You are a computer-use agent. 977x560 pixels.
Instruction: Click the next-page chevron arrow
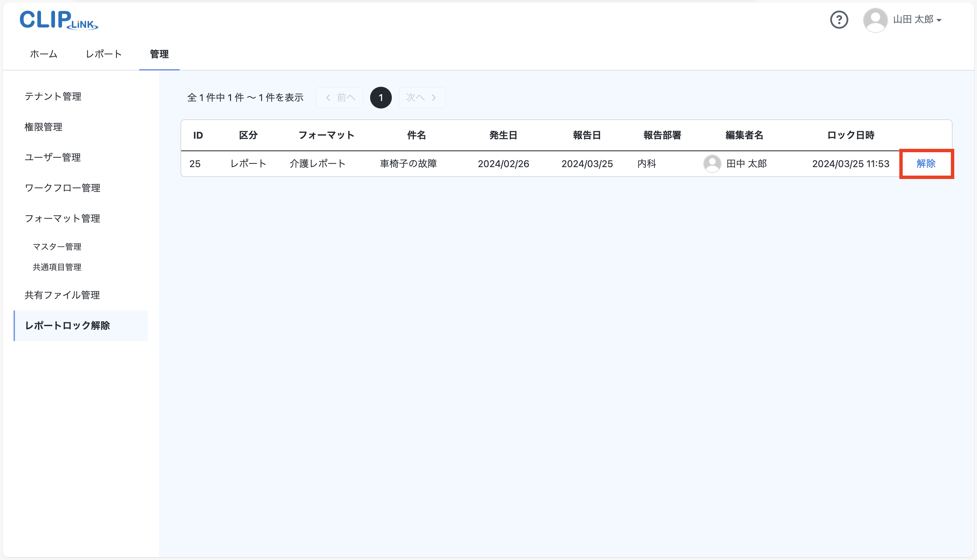point(434,97)
